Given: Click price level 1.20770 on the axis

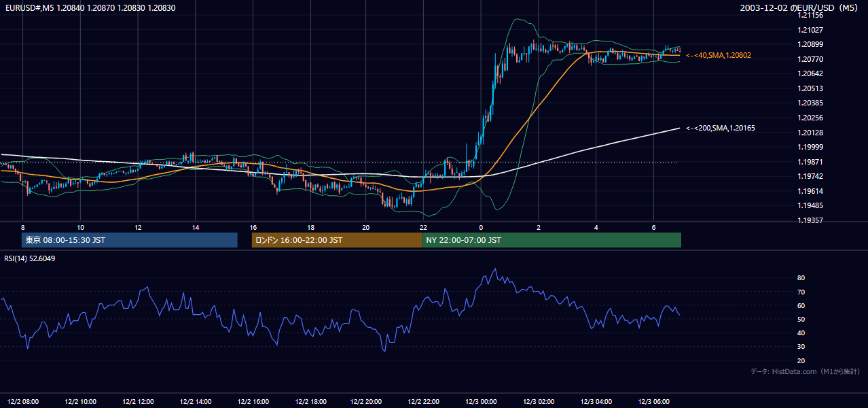Looking at the screenshot, I should (x=810, y=59).
